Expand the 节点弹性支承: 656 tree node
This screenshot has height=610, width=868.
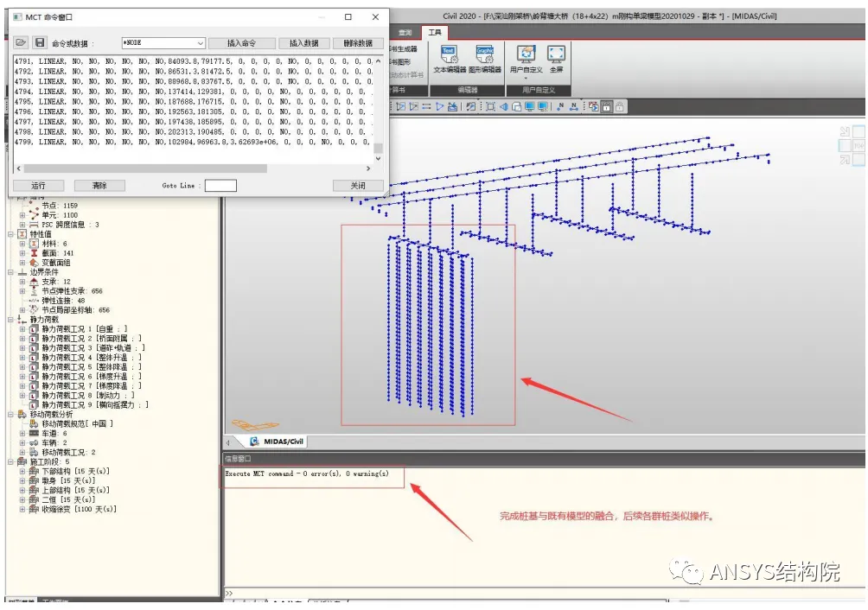[x=22, y=291]
